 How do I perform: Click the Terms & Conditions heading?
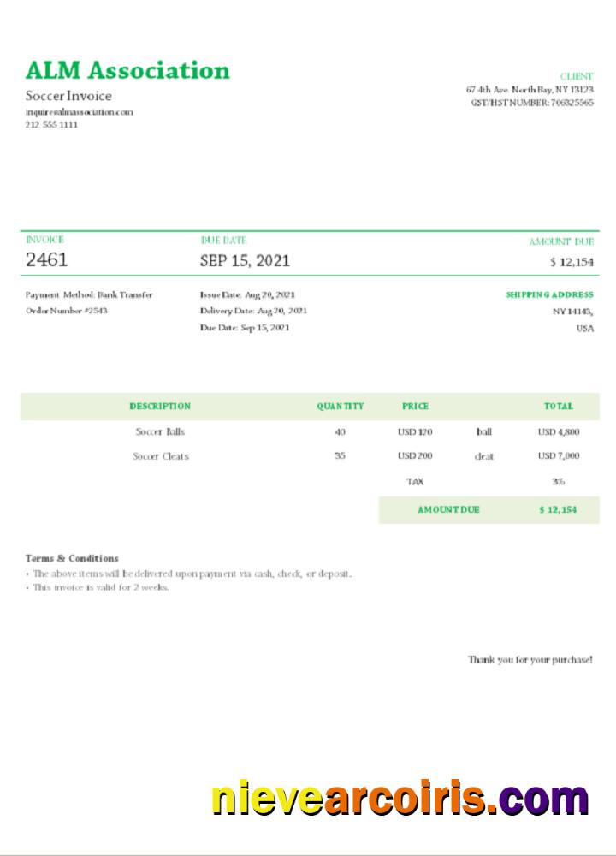tap(72, 558)
